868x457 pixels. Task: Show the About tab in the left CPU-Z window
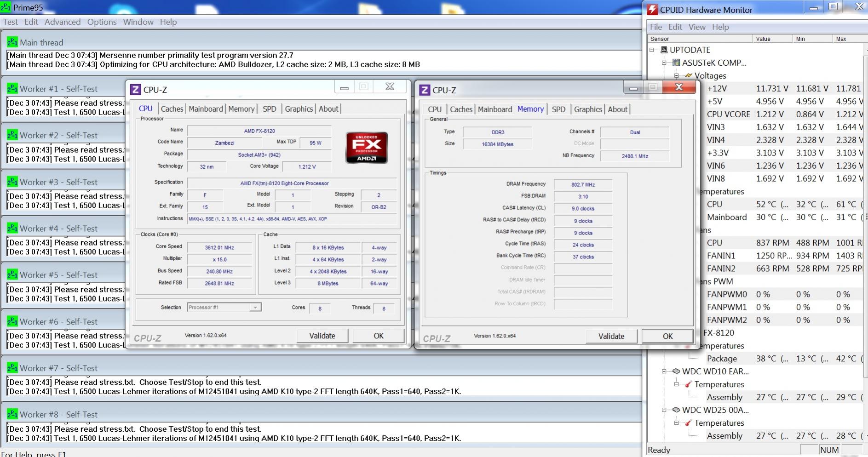click(328, 109)
